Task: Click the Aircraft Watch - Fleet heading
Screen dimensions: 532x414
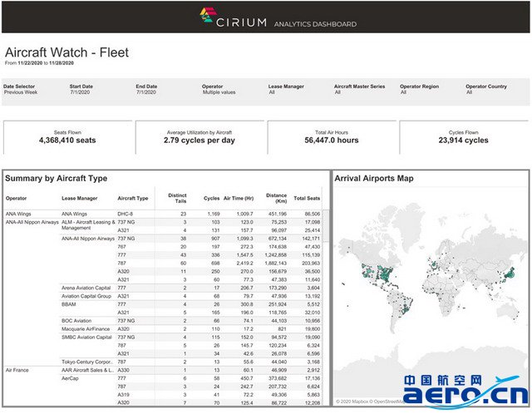Action: click(66, 52)
